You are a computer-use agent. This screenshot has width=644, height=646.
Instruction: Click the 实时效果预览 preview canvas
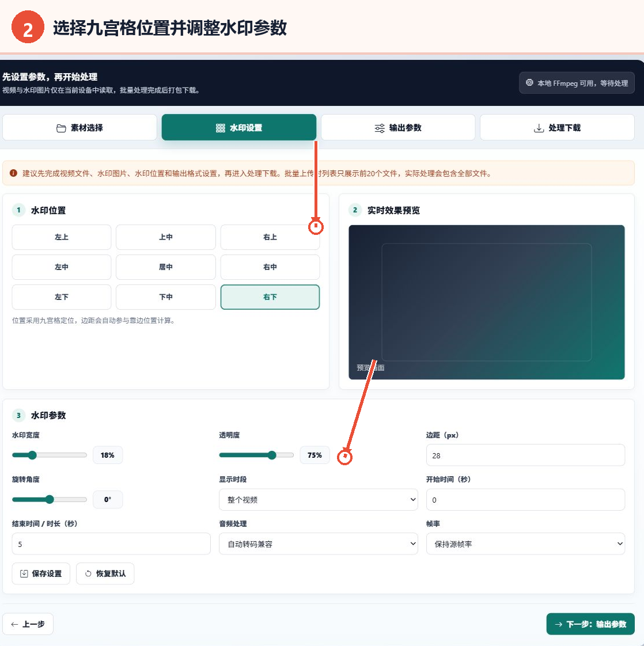487,302
